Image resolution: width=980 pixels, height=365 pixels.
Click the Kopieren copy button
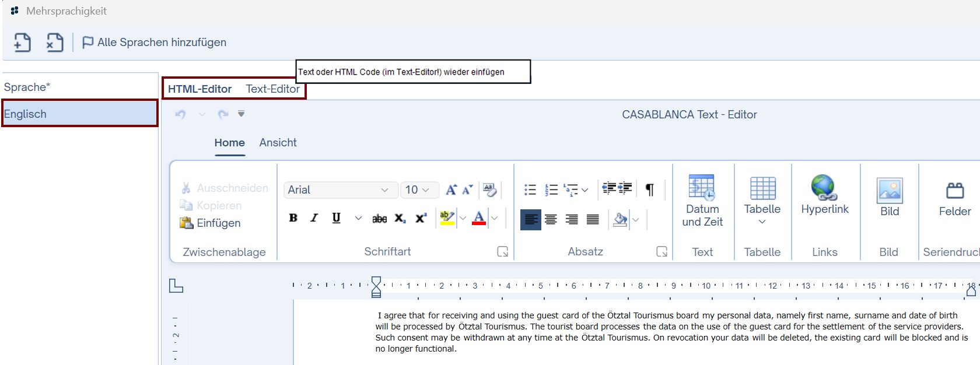[211, 205]
